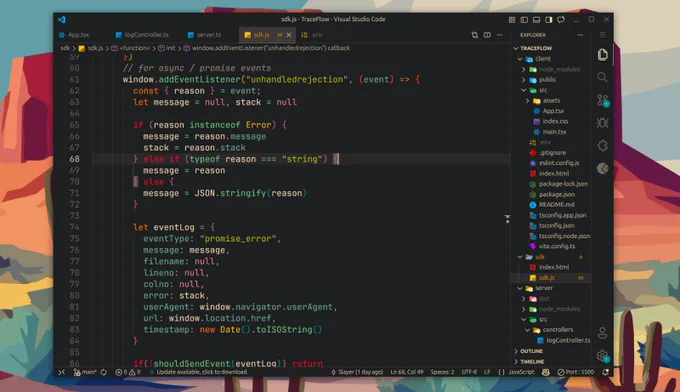This screenshot has width=680, height=392.
Task: Toggle the bottom panel
Action: coord(536,20)
